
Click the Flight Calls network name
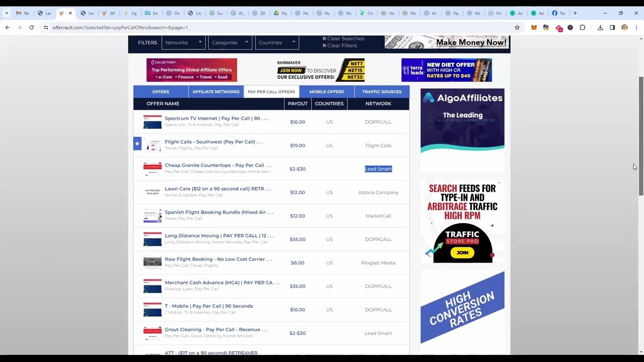pos(378,145)
